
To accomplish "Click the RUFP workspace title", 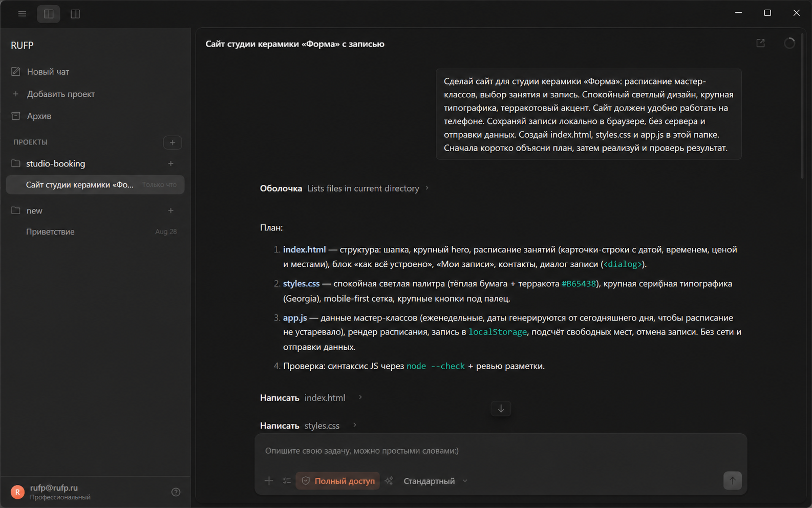I will pyautogui.click(x=22, y=45).
